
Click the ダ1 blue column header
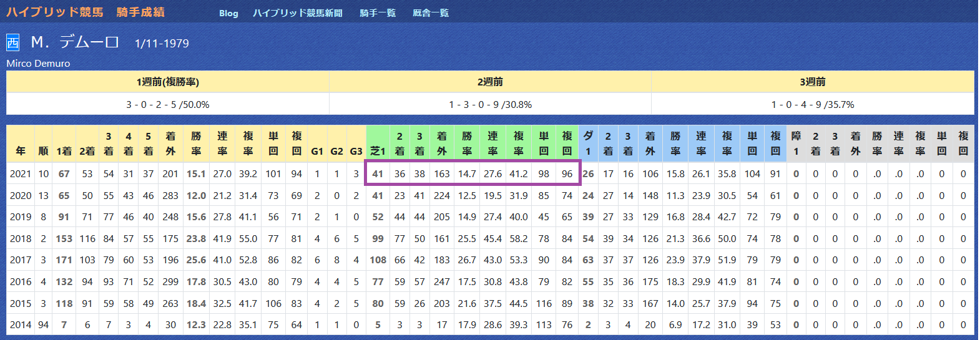click(588, 144)
